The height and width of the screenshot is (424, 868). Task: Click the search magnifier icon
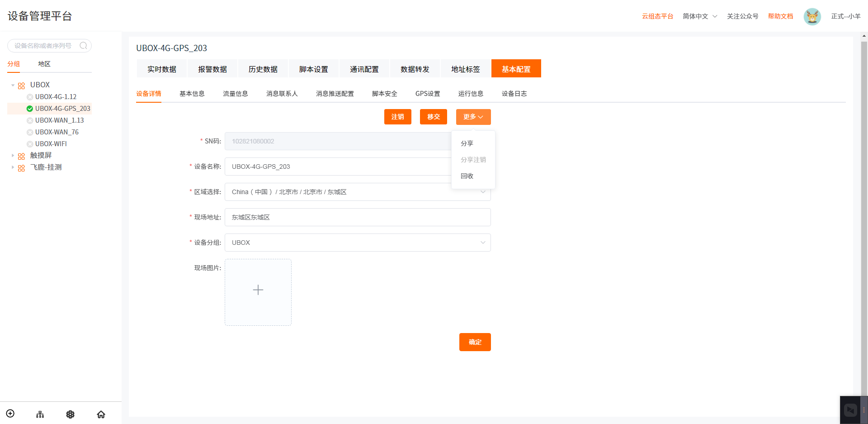point(83,46)
